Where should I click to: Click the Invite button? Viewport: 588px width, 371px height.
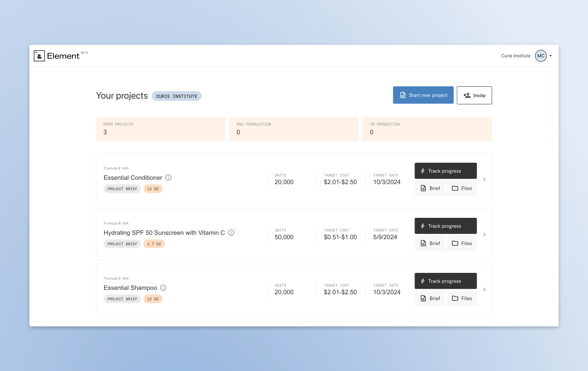[x=474, y=96]
